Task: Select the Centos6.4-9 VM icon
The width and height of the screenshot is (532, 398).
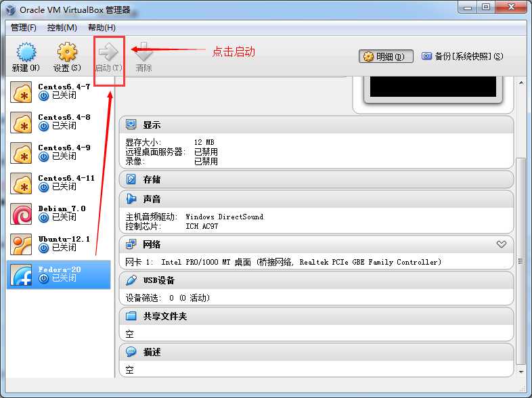Action: [x=21, y=153]
